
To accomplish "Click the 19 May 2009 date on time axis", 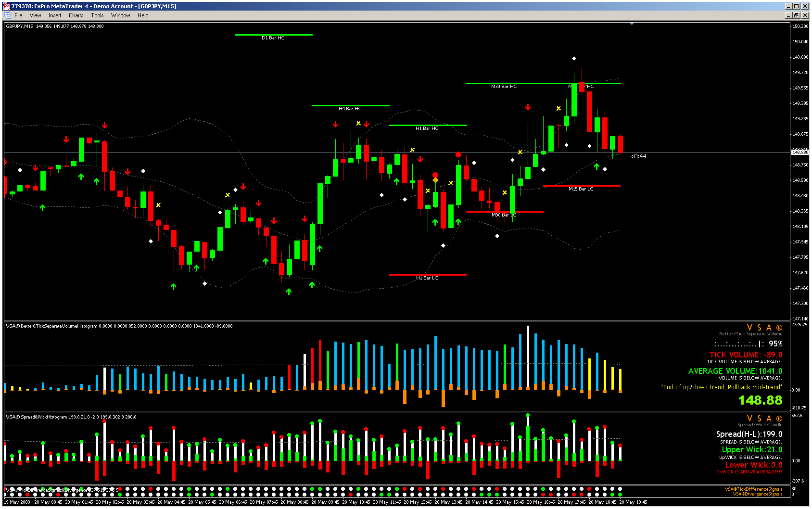I will tap(17, 502).
